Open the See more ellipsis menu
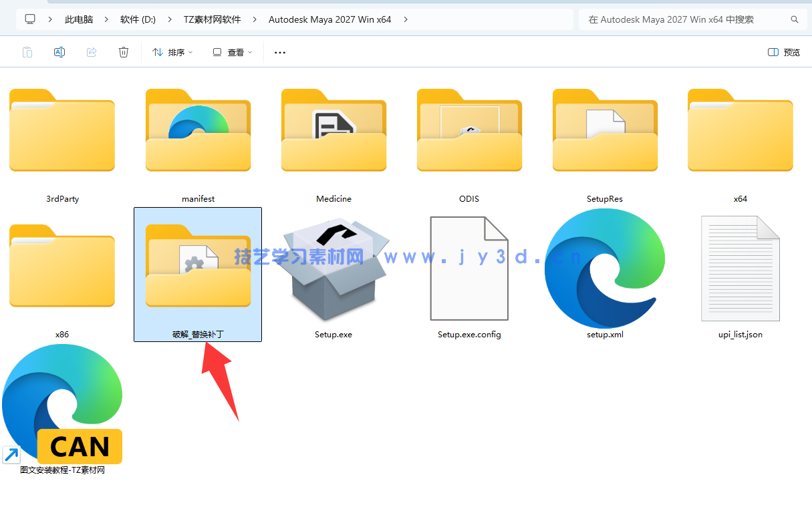 click(279, 51)
